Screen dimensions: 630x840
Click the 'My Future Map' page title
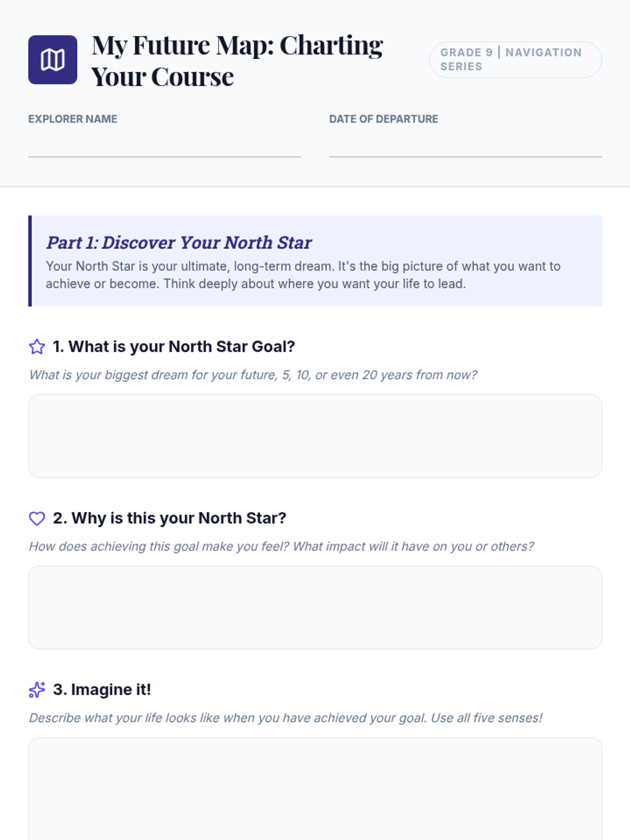(x=237, y=61)
